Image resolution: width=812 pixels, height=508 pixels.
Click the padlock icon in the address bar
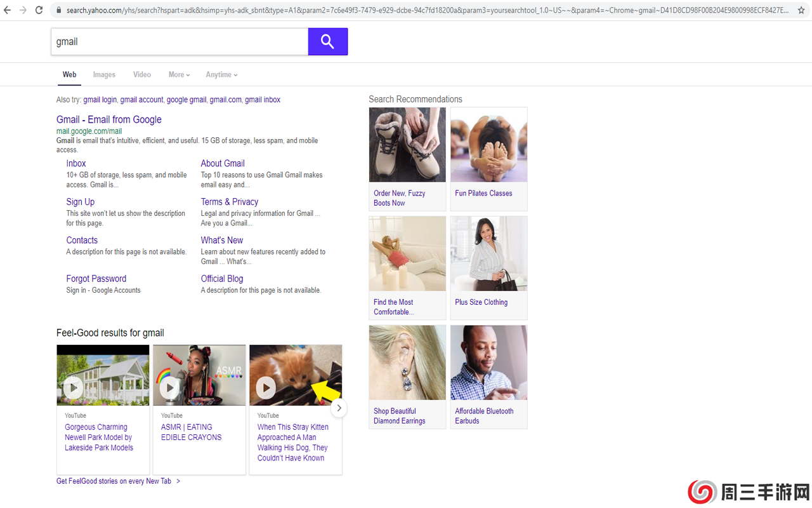[58, 10]
